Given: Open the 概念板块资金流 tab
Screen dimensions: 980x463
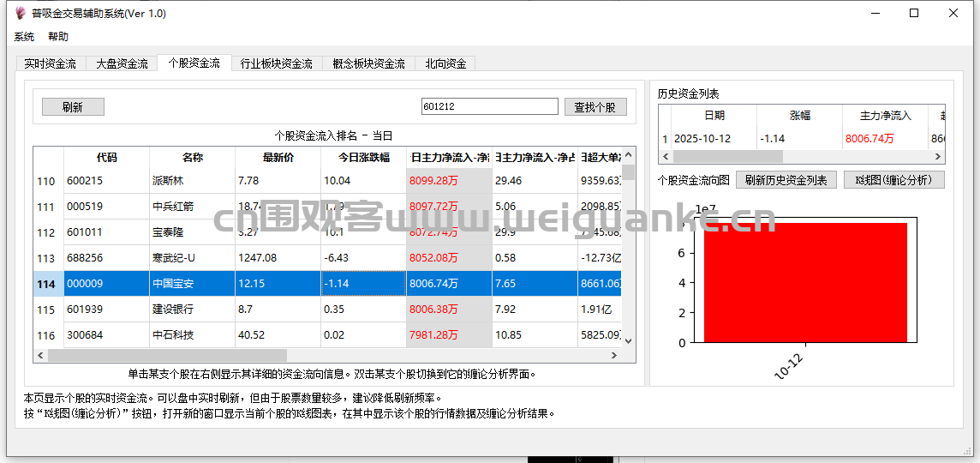Looking at the screenshot, I should coord(368,63).
